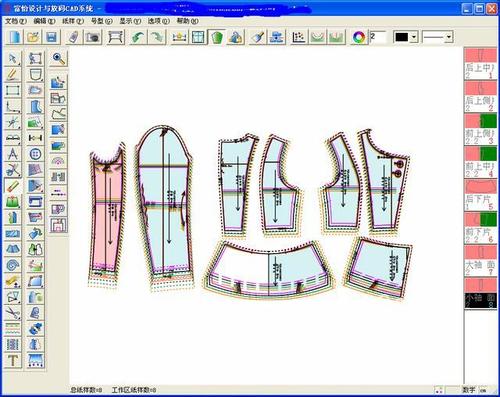Click the 总纸样数 status text
The width and height of the screenshot is (500, 397).
coord(86,390)
